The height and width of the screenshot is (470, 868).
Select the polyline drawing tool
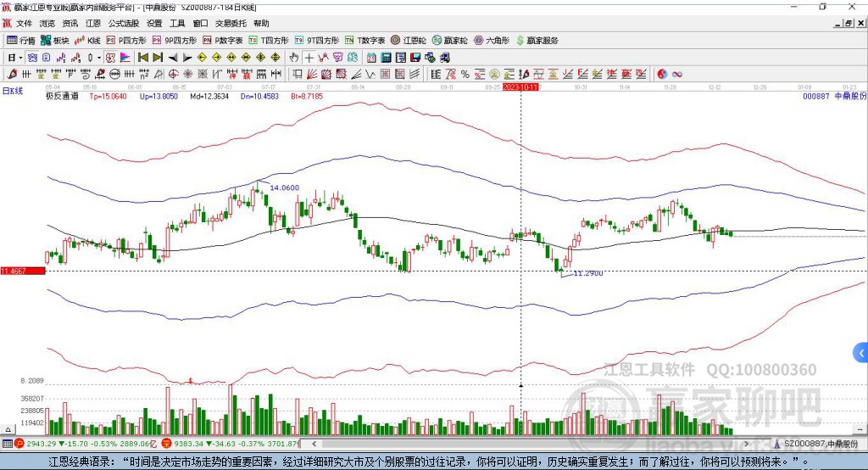point(323,58)
